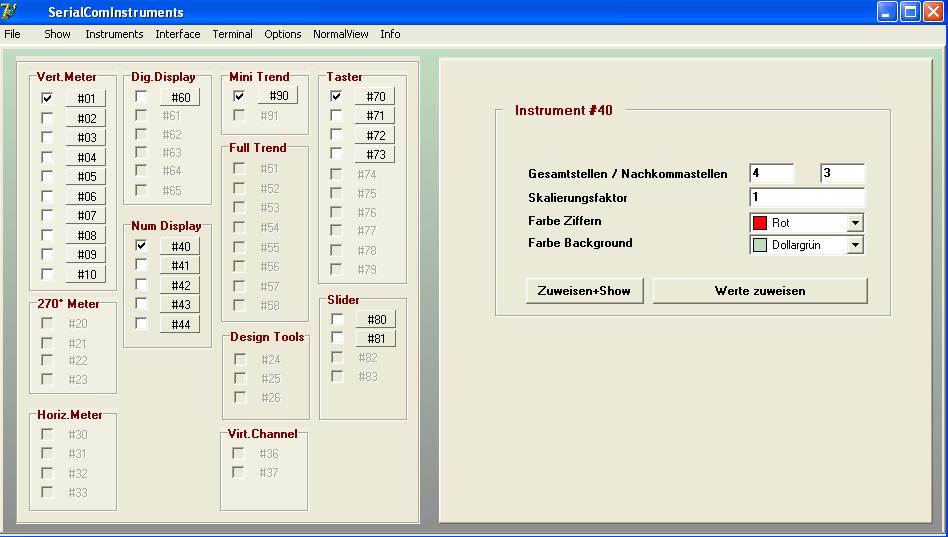The image size is (948, 537).
Task: Open the Rot color combo box
Action: (806, 223)
